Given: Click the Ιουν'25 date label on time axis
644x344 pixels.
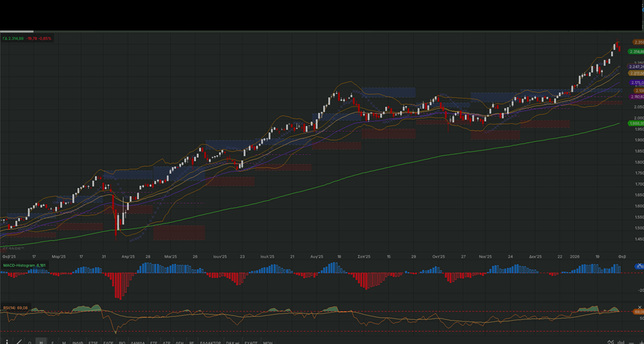Looking at the screenshot, I should 220,256.
